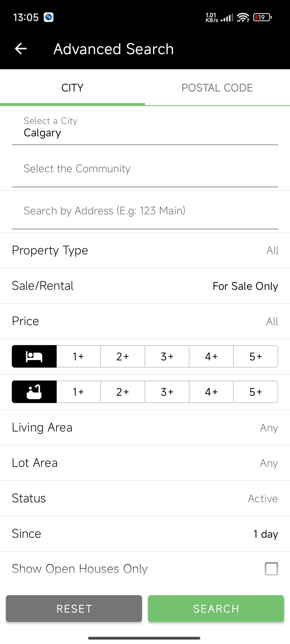This screenshot has height=644, width=290.
Task: Tap the bedroom bed icon
Action: click(34, 356)
